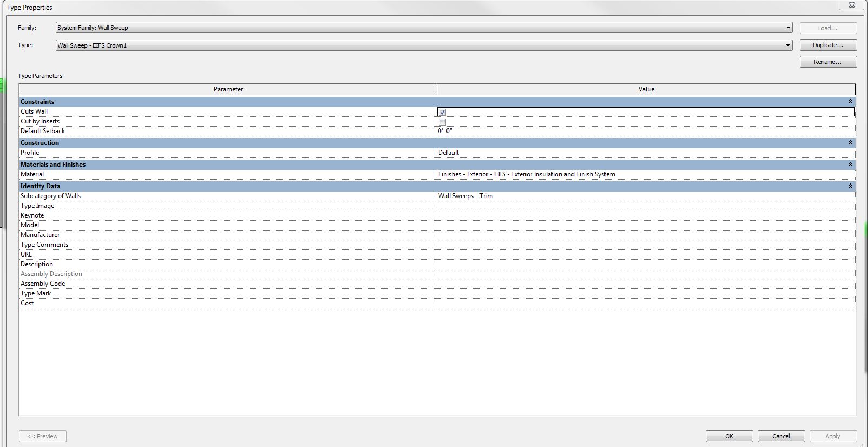This screenshot has height=447, width=868.
Task: Click the Materials and Finishes group header
Action: click(437, 165)
